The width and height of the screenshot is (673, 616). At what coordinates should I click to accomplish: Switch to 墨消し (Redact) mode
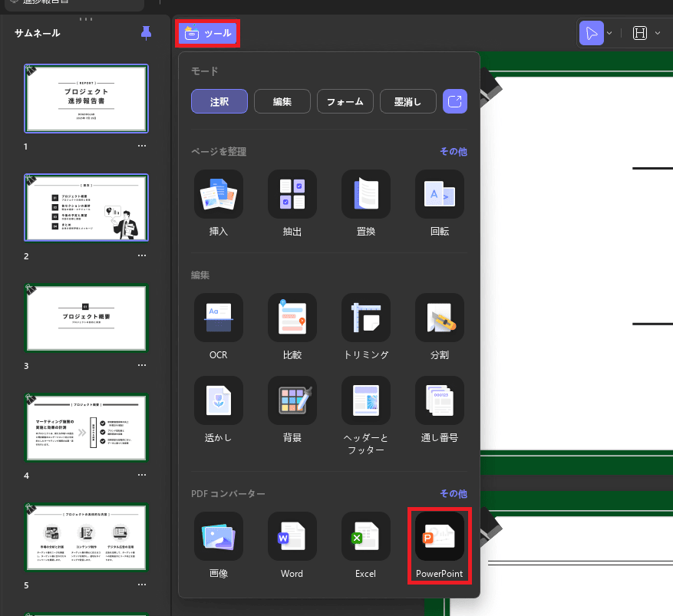(x=408, y=101)
